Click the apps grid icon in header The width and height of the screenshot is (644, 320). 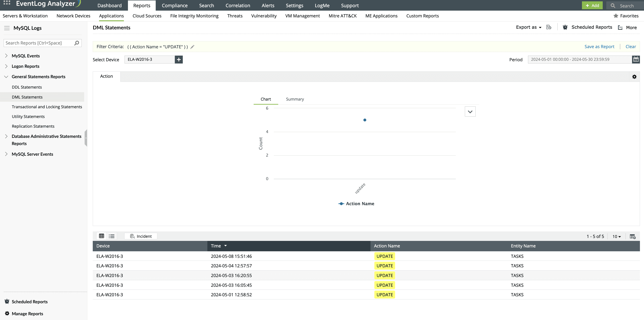click(x=7, y=3)
